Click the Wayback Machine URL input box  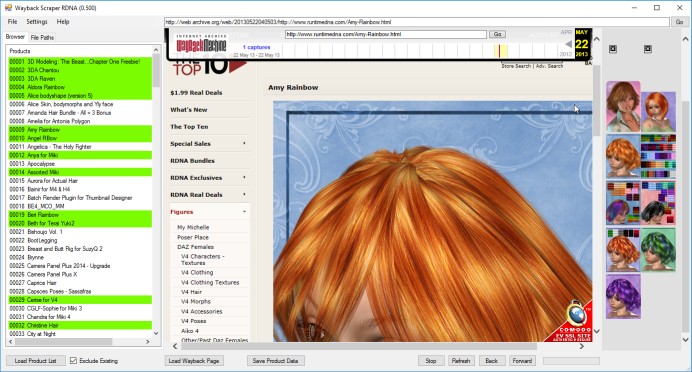(386, 34)
